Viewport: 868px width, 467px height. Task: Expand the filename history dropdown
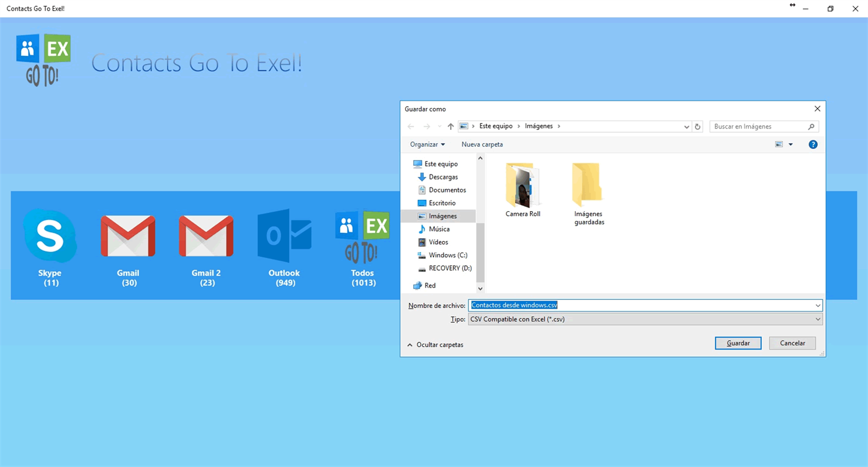click(818, 305)
